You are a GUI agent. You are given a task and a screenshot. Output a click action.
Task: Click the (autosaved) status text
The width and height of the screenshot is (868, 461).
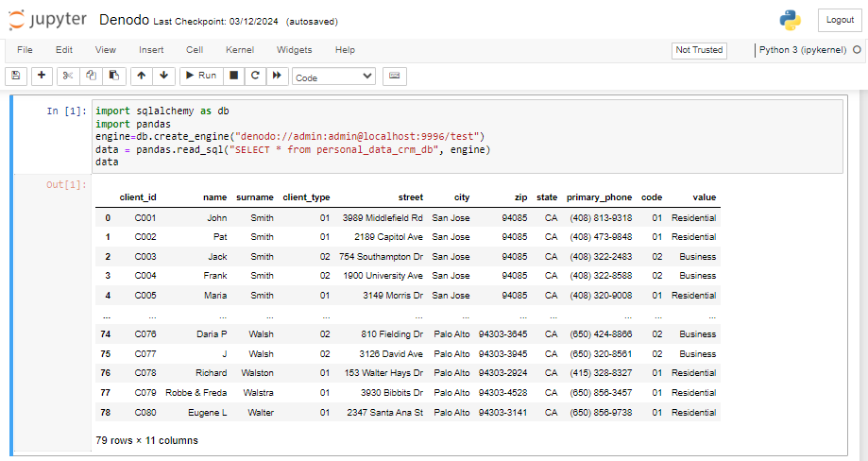[x=312, y=22]
